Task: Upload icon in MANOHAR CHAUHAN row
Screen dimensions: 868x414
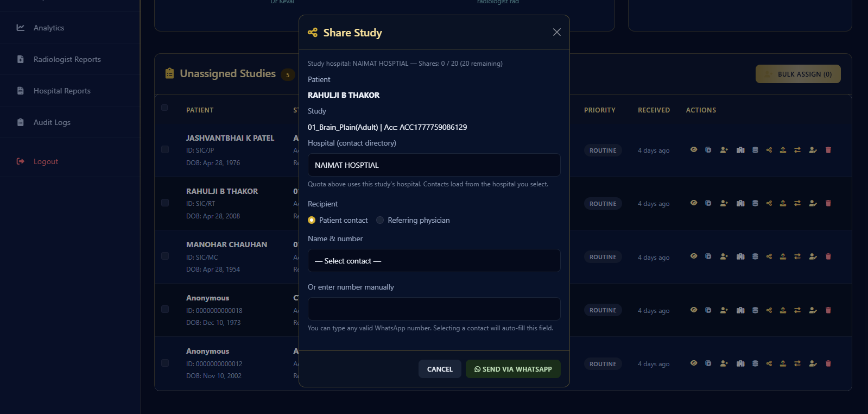Action: pos(783,256)
